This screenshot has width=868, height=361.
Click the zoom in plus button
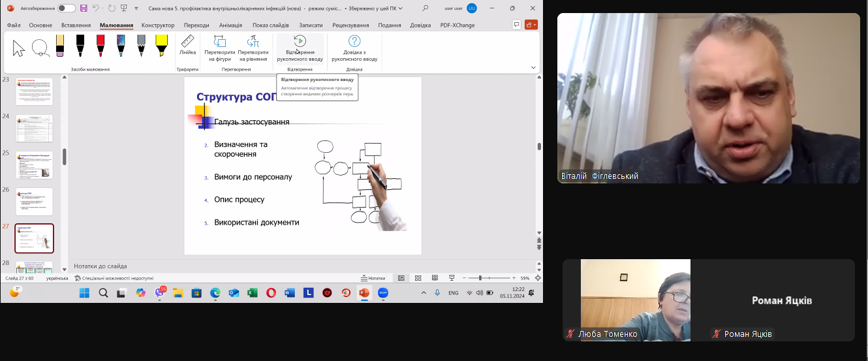(x=514, y=278)
